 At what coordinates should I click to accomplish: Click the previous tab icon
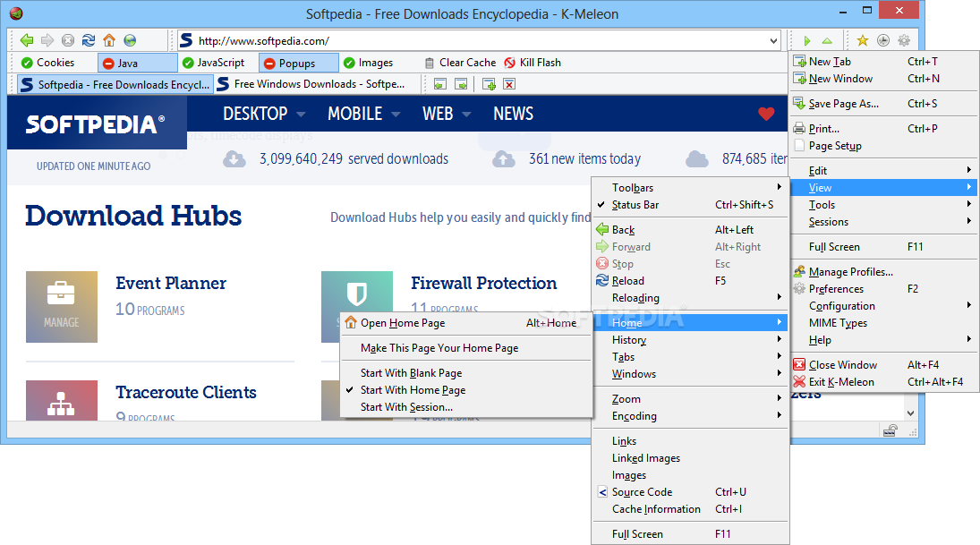440,84
